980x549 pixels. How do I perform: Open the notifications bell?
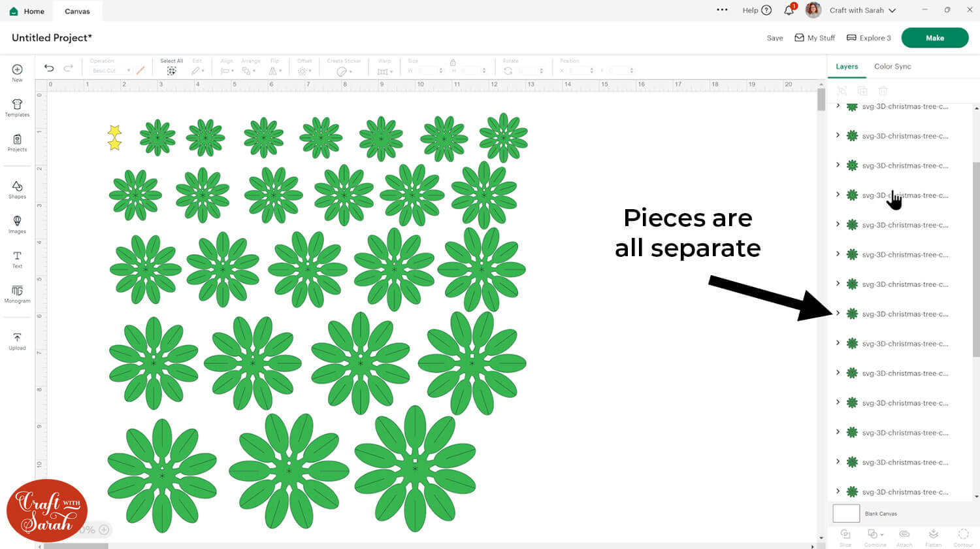click(789, 10)
